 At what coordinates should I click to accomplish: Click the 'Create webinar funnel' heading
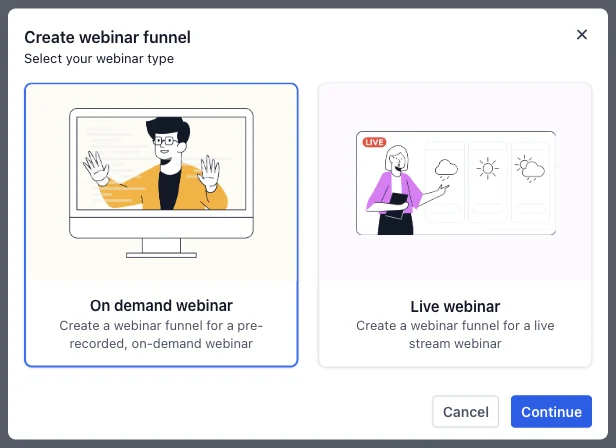pos(107,37)
